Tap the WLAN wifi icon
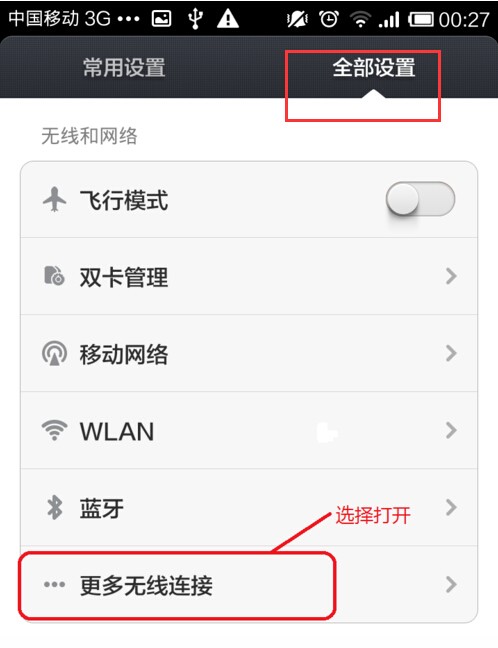 click(55, 430)
